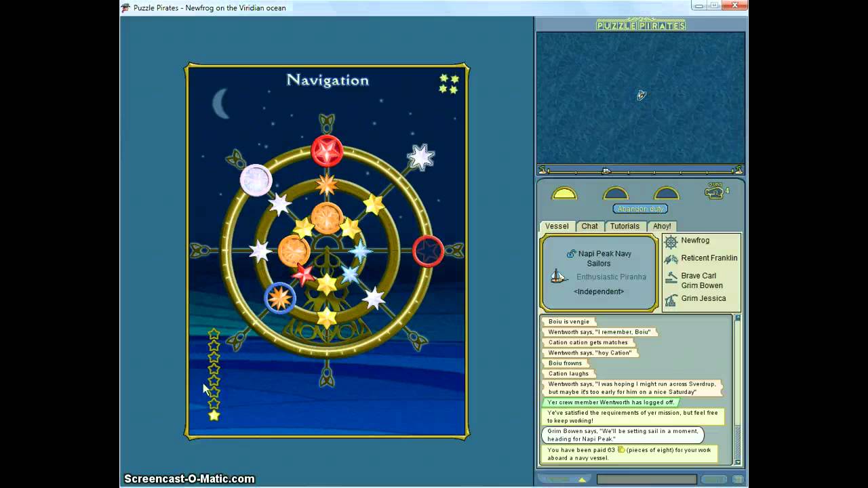This screenshot has height=488, width=868.
Task: Click the send button after the chat input
Action: tap(713, 479)
